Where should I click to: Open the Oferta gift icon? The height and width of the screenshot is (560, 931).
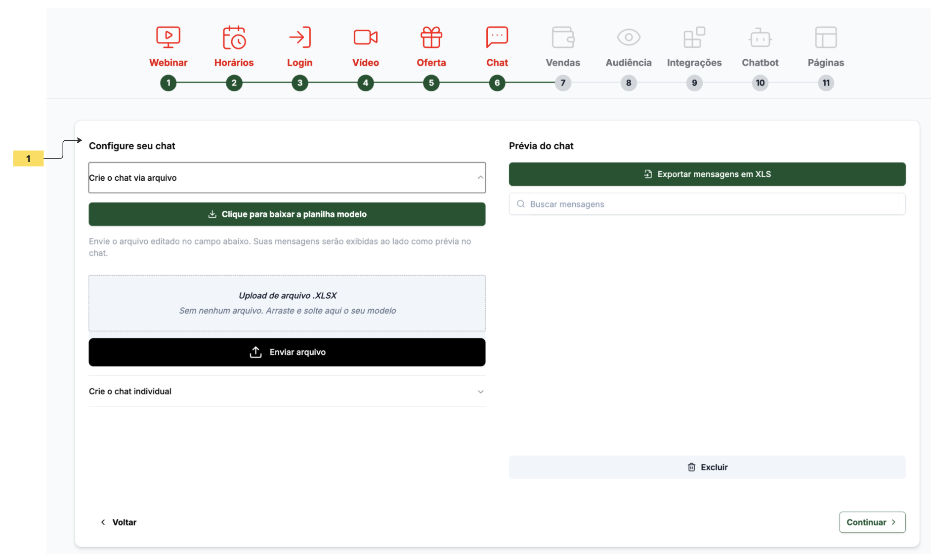(x=431, y=38)
